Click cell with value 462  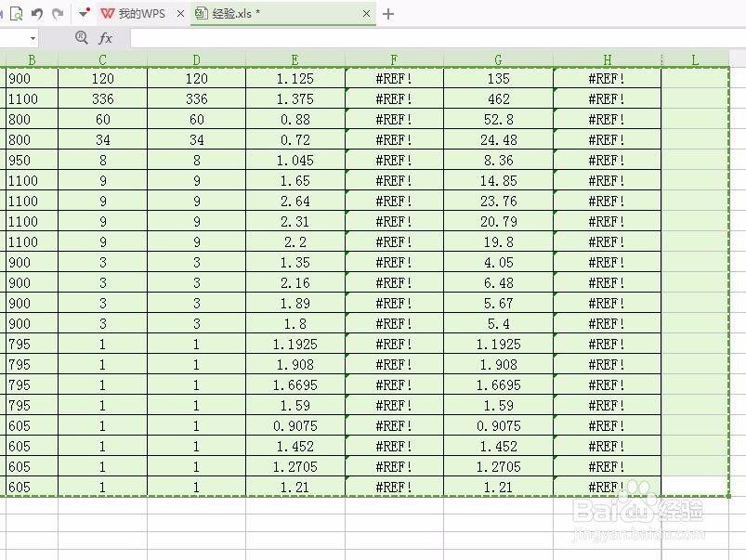[x=498, y=99]
